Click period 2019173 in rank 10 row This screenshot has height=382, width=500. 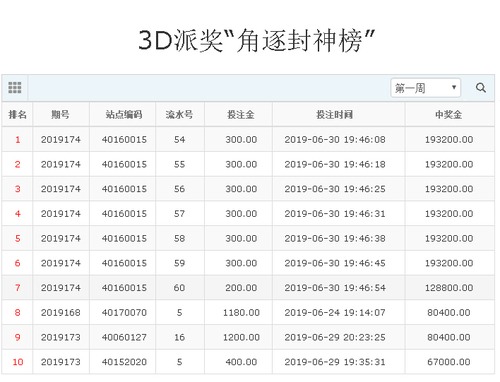[61, 362]
